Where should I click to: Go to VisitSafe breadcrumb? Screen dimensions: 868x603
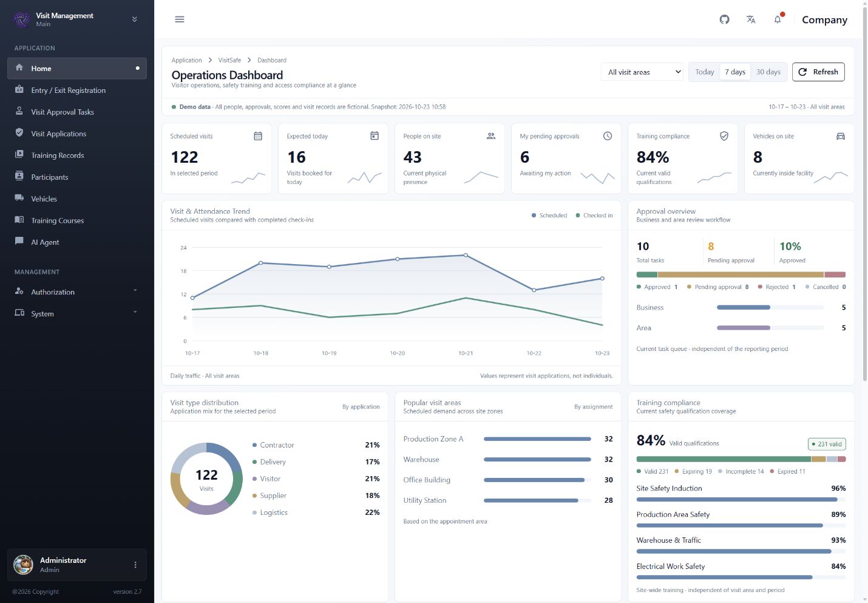click(229, 60)
